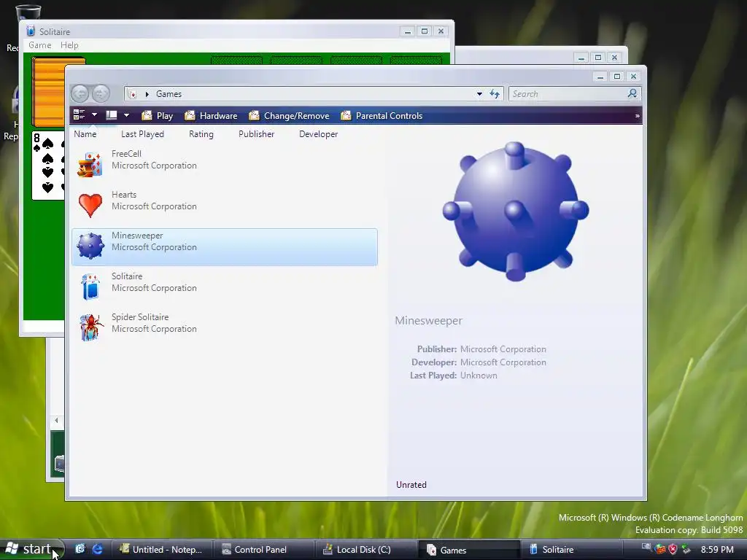Screen dimensions: 747x560
Task: Click the scroll left arrow in background window
Action: coord(56,421)
